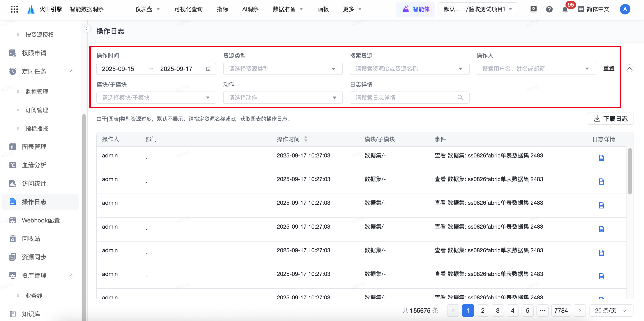
Task: Open the 20 per page size dropdown
Action: point(611,310)
